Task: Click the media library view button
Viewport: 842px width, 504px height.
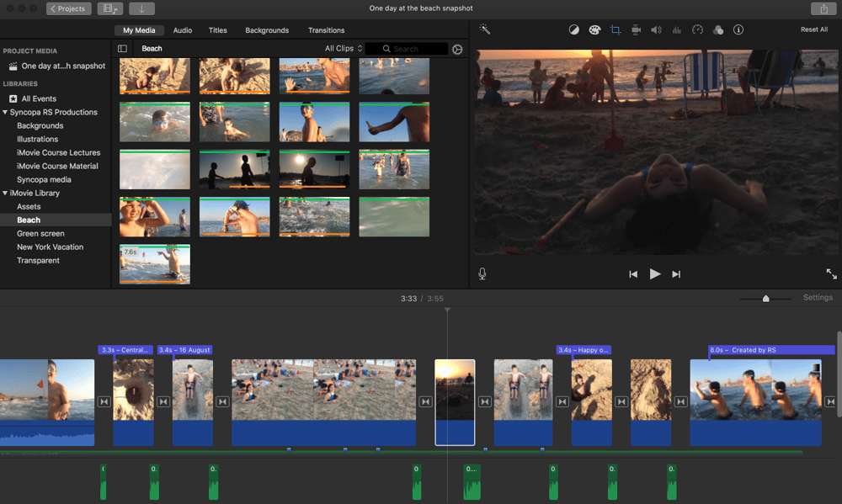Action: pos(110,8)
